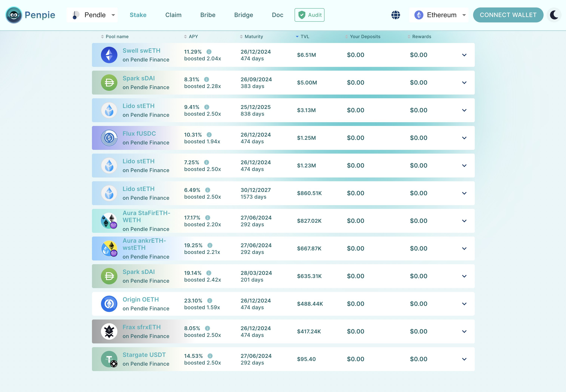Viewport: 566px width, 392px height.
Task: Click the Flux fUSDC pool token icon
Action: point(109,138)
